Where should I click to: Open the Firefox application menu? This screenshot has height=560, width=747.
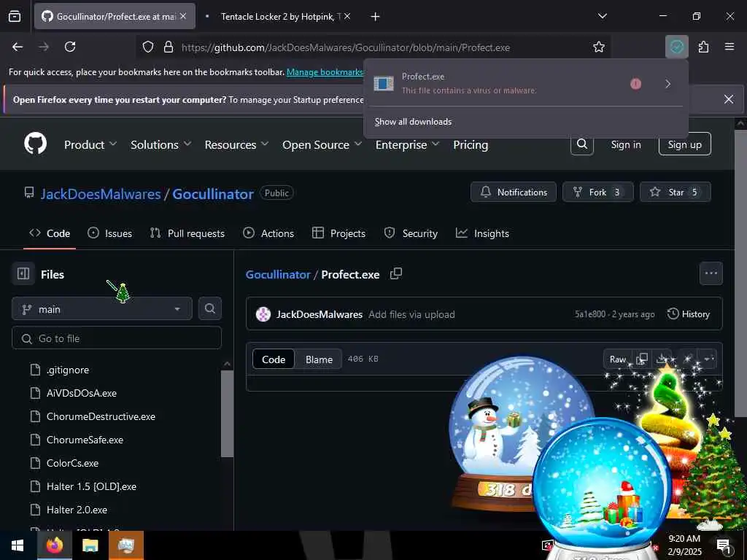tap(729, 47)
